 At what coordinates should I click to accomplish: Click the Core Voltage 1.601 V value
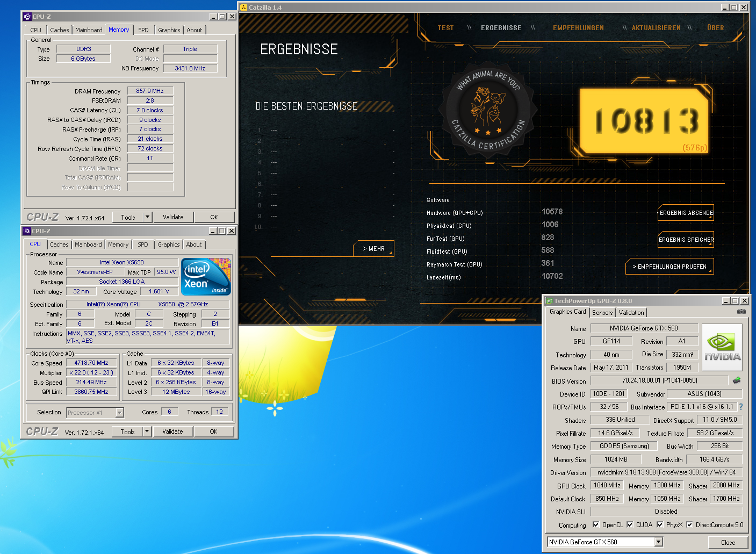click(x=159, y=291)
